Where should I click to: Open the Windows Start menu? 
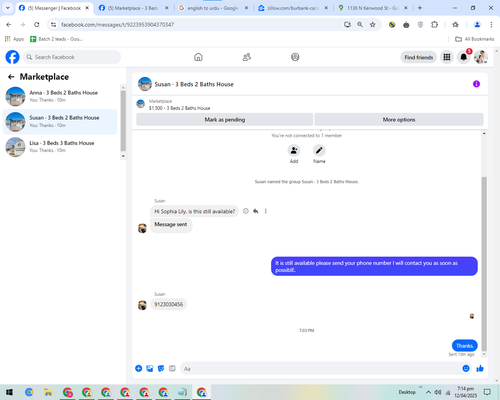tap(9, 392)
